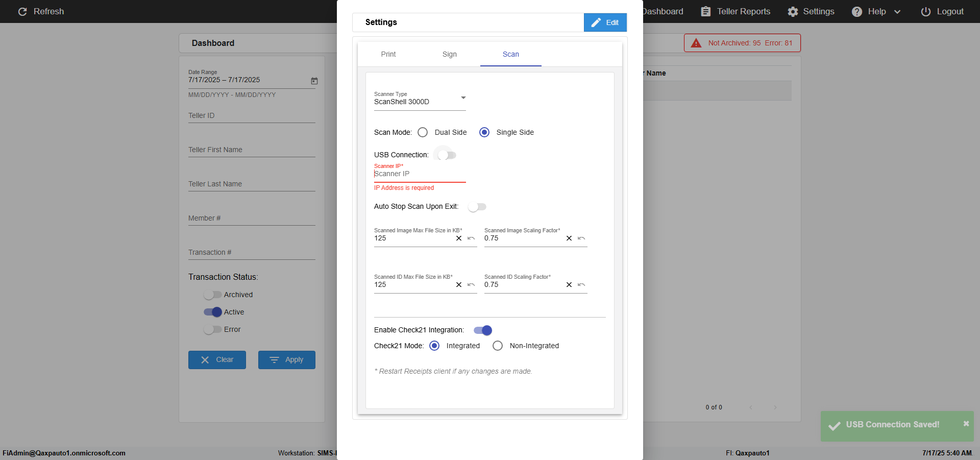The image size is (980, 460).
Task: Click the Refresh button label
Action: 49,11
